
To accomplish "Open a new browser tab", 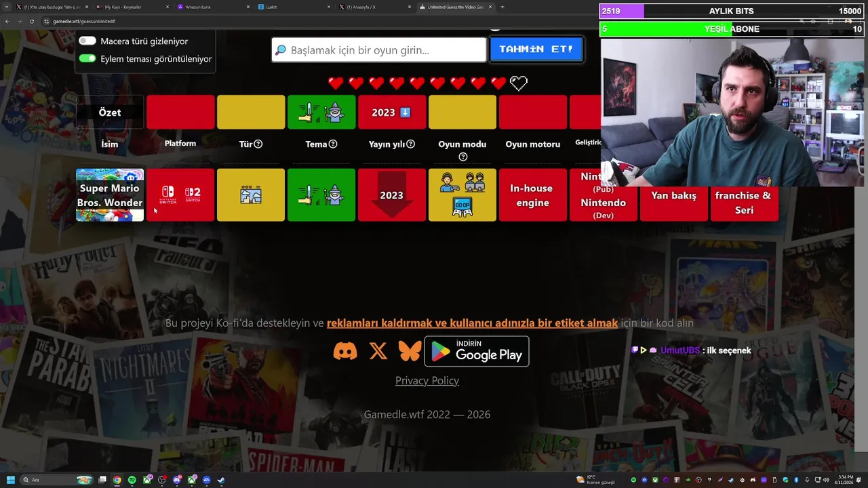I will coord(502,7).
